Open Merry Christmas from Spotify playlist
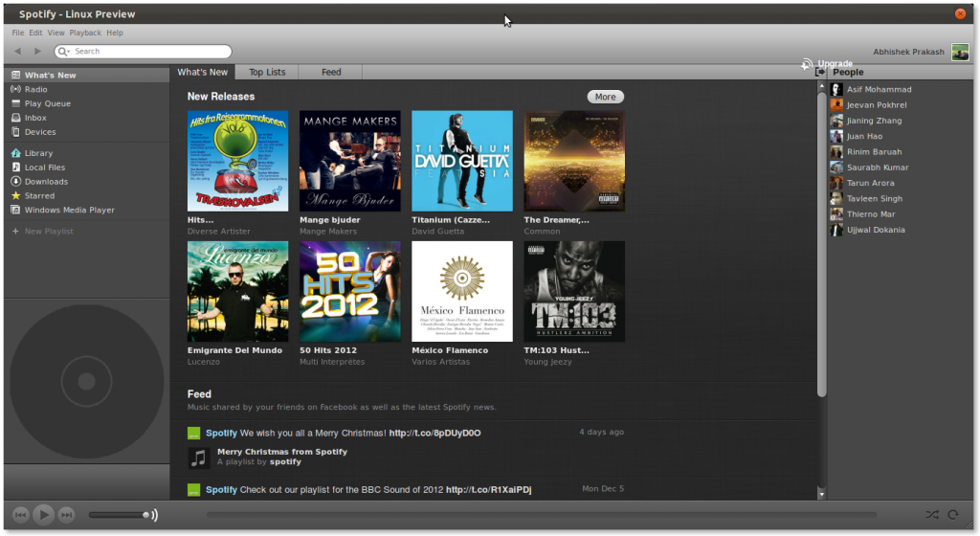The height and width of the screenshot is (536, 980). 282,452
